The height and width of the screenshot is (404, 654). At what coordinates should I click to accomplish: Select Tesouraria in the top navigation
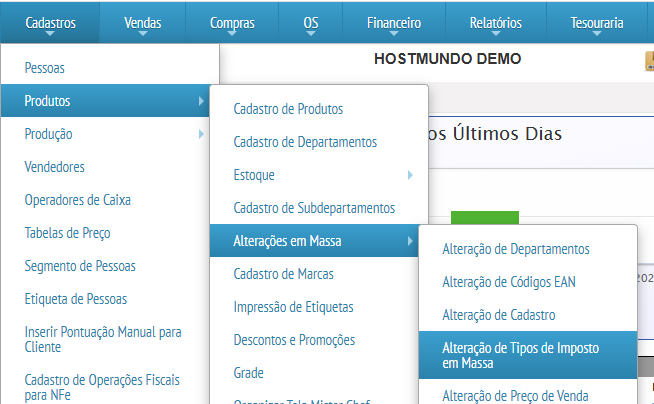click(x=595, y=22)
